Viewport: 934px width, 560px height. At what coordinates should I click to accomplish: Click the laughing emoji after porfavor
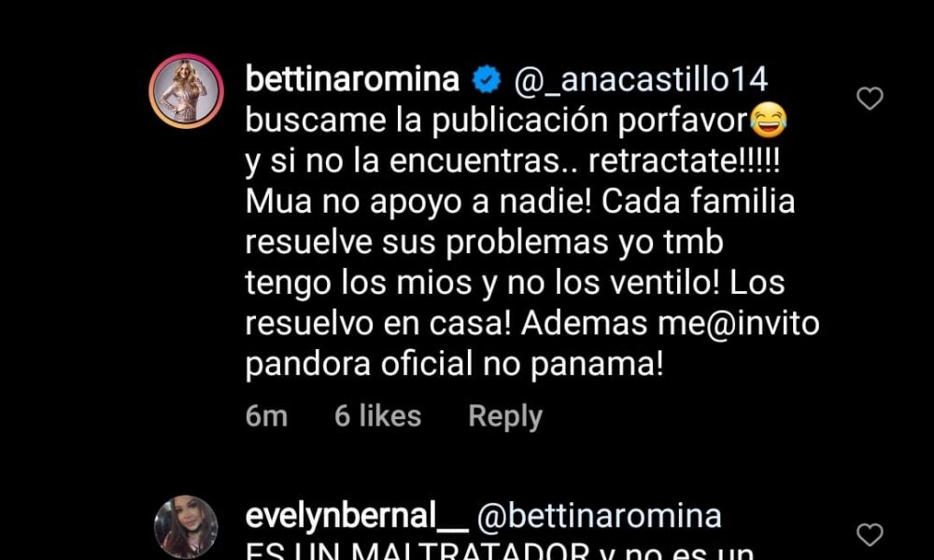click(769, 120)
